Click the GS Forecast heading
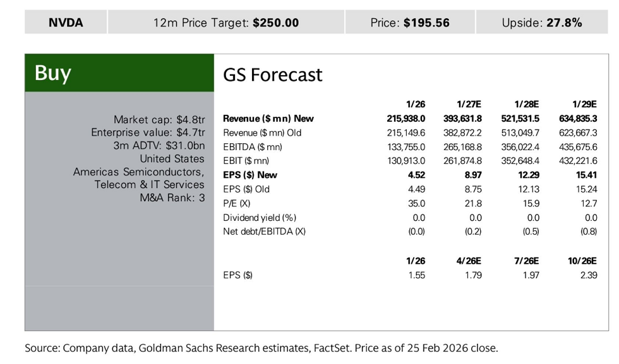Screen dimensions: 619x364 coord(272,75)
